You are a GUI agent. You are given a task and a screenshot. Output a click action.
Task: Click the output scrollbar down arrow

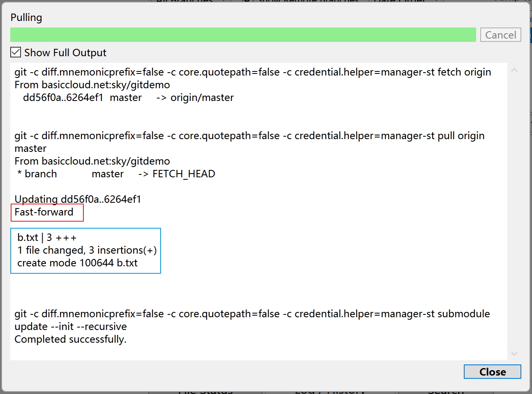click(x=514, y=353)
